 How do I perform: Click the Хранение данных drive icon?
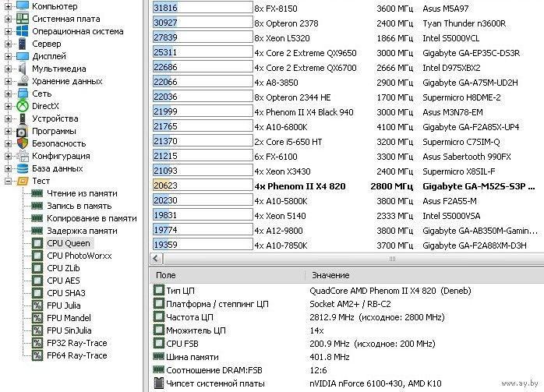[23, 81]
